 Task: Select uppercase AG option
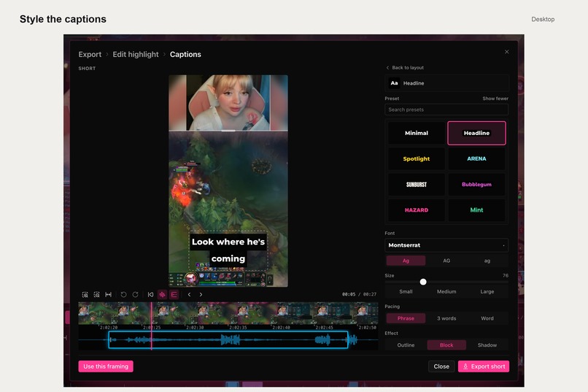coord(446,261)
